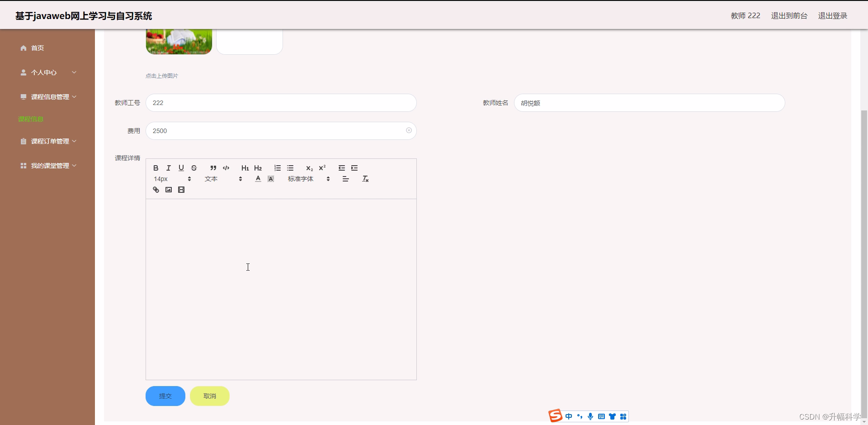The height and width of the screenshot is (425, 868).
Task: Insert a video into the editor
Action: [x=181, y=189]
